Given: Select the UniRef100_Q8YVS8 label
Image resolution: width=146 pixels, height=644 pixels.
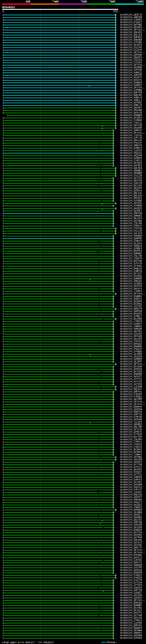Looking at the screenshot, I should [x=131, y=180].
